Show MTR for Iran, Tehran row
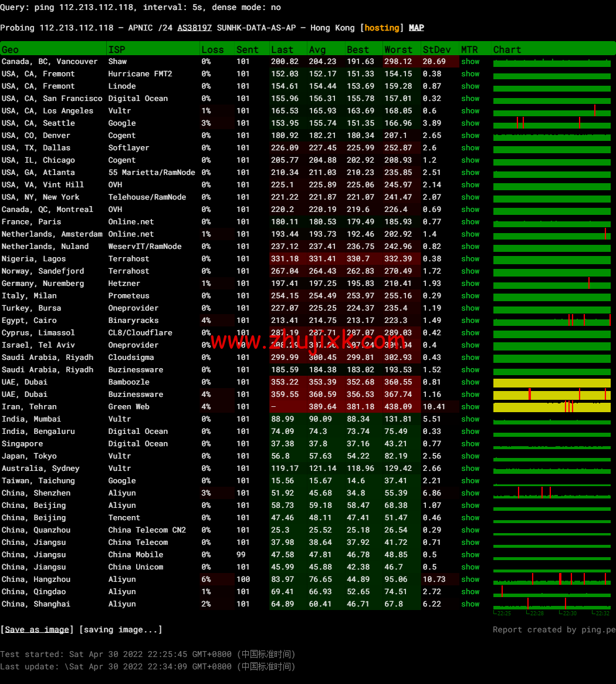This screenshot has height=684, width=616. [x=470, y=407]
